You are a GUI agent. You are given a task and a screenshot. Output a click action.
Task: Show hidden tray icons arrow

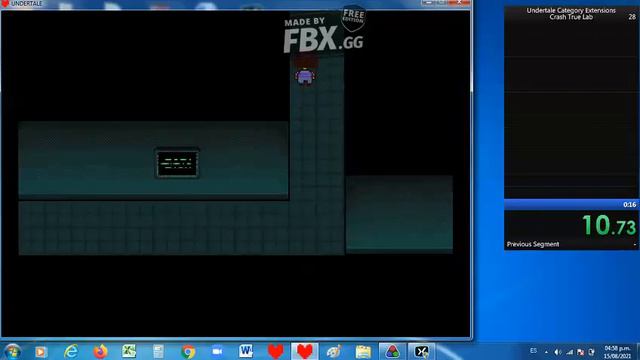point(546,352)
